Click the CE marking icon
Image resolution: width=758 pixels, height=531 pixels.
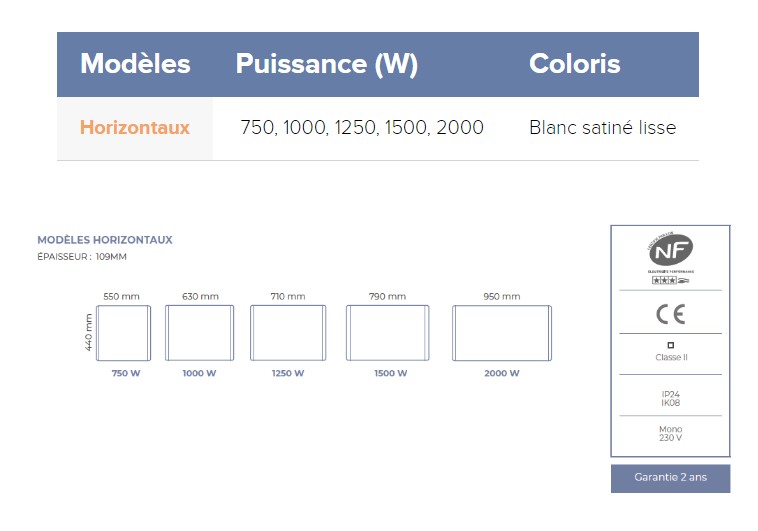pos(671,314)
